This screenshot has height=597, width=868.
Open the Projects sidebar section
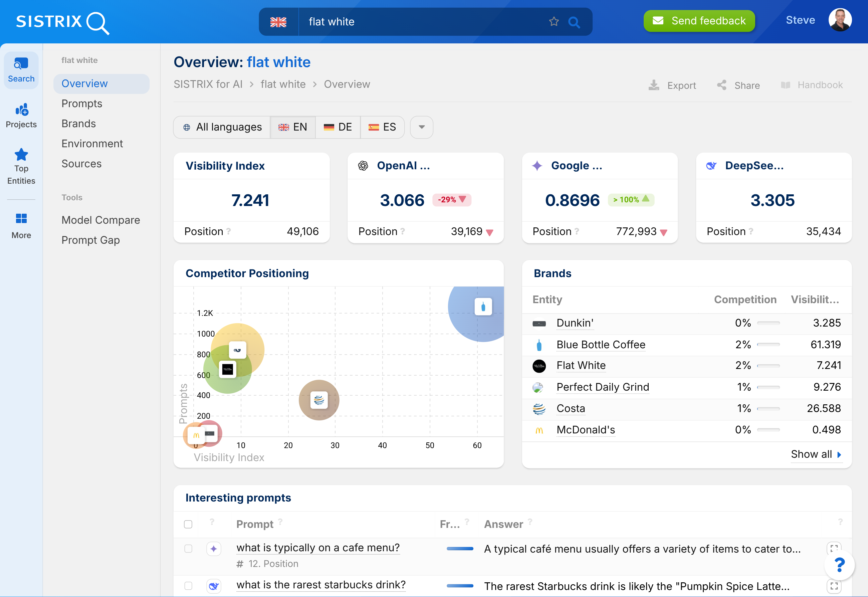(x=21, y=116)
